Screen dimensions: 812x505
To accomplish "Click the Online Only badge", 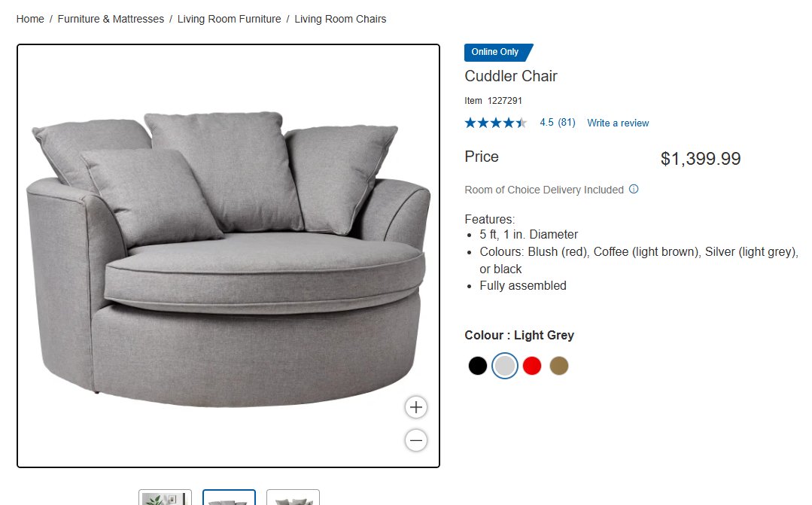I will click(498, 53).
